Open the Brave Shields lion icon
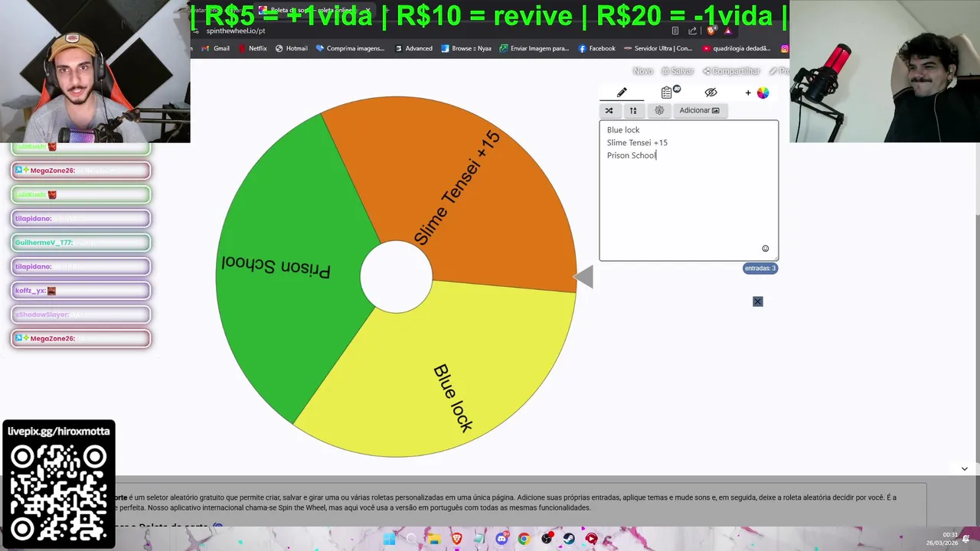Image resolution: width=980 pixels, height=551 pixels. (710, 31)
